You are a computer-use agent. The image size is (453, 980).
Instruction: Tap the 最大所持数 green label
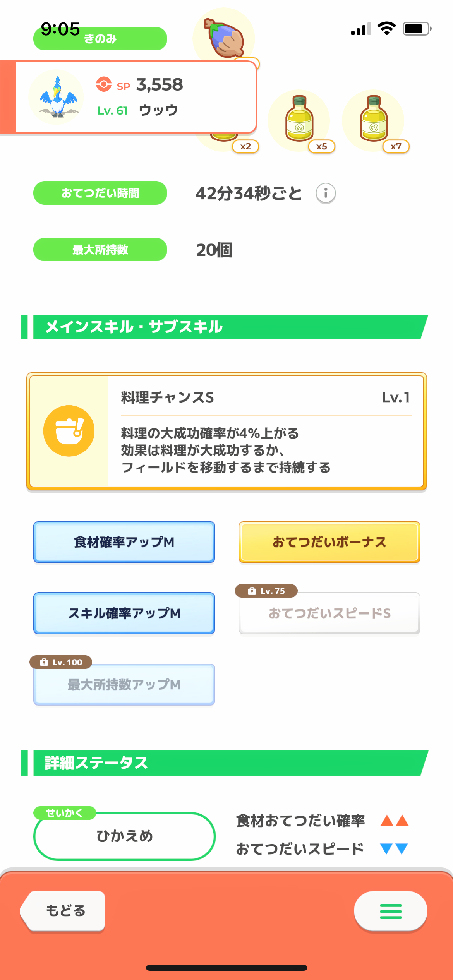point(100,250)
